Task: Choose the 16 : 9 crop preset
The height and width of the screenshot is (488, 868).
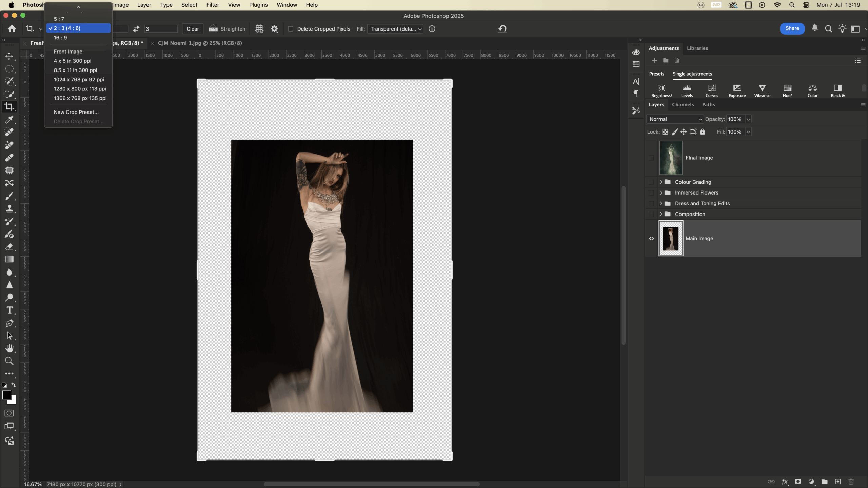Action: [60, 38]
